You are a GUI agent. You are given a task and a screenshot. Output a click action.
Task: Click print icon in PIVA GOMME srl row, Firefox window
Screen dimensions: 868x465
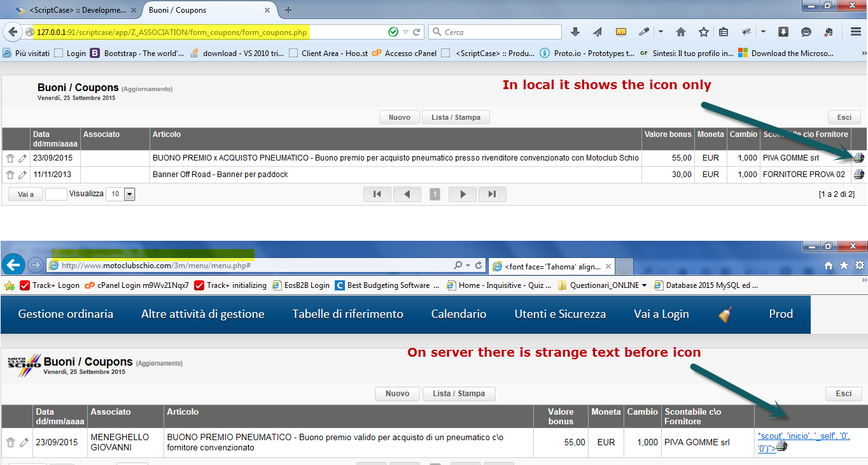858,157
